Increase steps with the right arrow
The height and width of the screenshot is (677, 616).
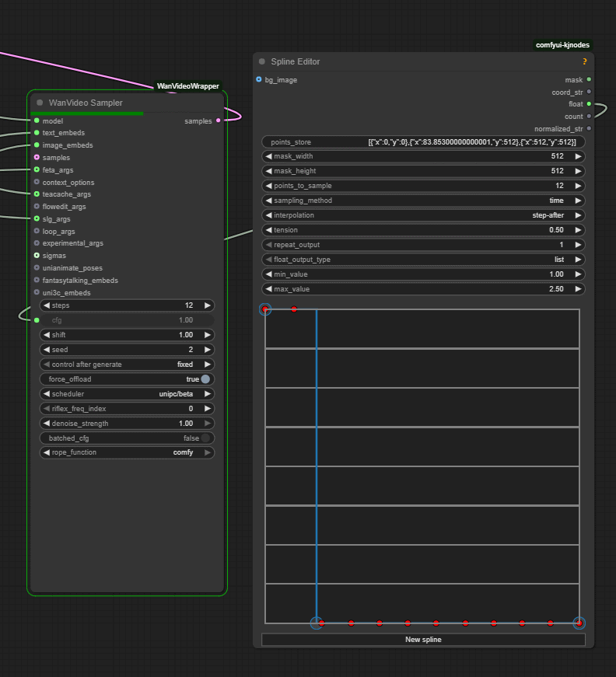pos(208,305)
